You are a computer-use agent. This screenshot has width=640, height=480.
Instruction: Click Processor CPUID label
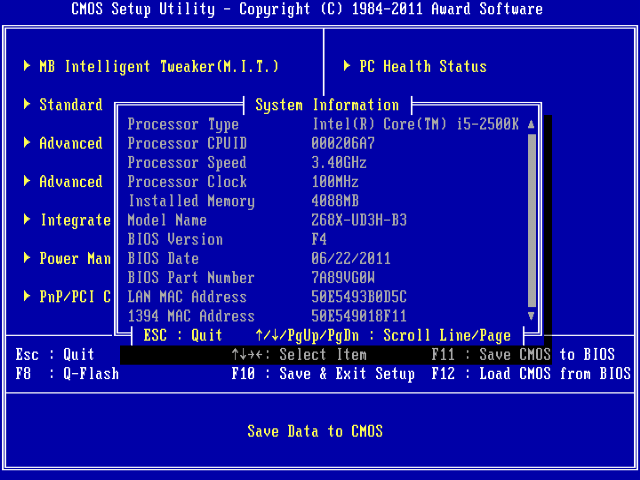[187, 143]
